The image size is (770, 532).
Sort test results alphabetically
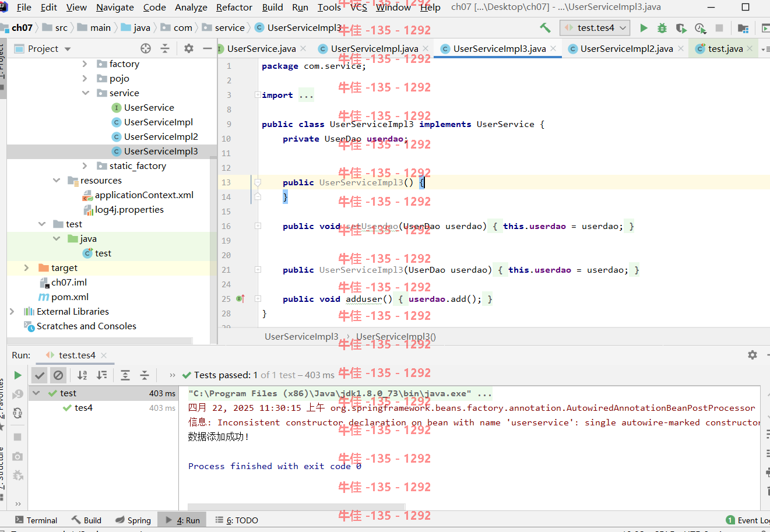click(82, 375)
